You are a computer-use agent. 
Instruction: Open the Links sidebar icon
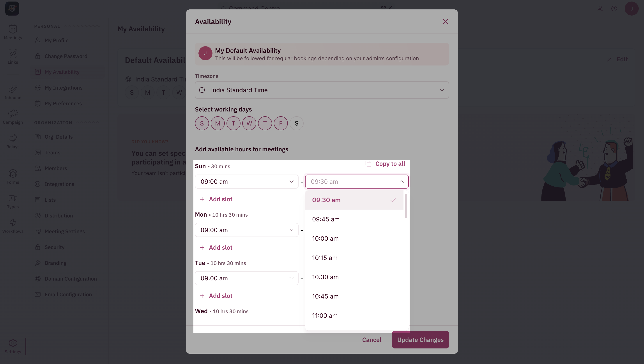click(x=13, y=53)
